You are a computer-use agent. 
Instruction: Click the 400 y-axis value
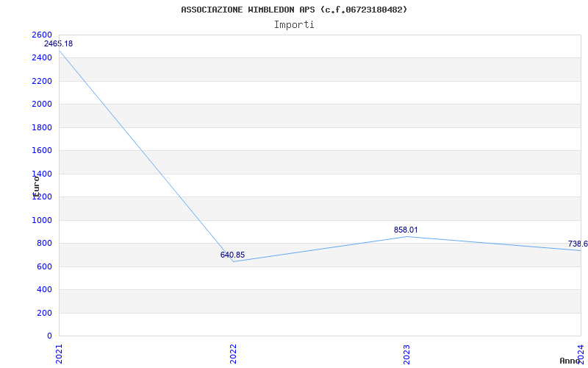click(44, 289)
